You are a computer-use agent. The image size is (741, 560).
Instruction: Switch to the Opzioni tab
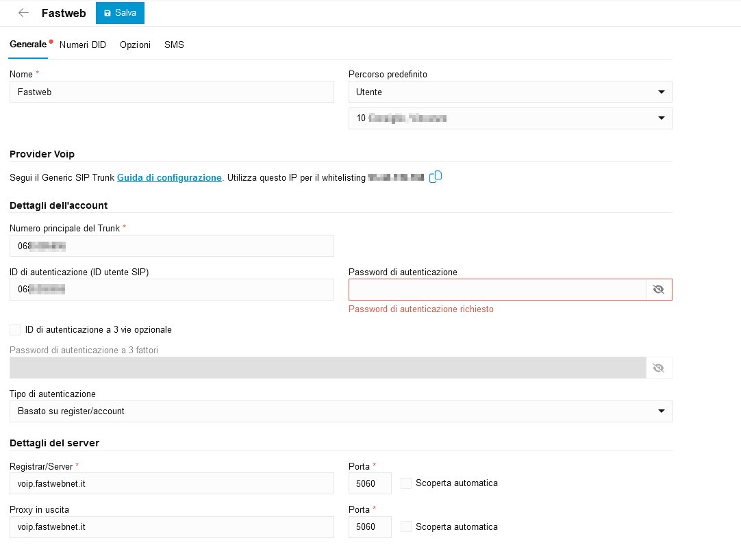tap(135, 45)
